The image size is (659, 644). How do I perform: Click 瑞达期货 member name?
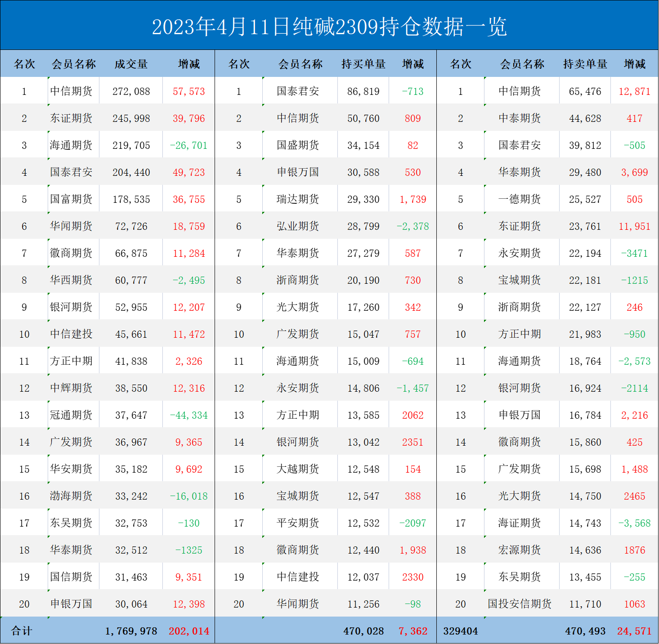[298, 199]
